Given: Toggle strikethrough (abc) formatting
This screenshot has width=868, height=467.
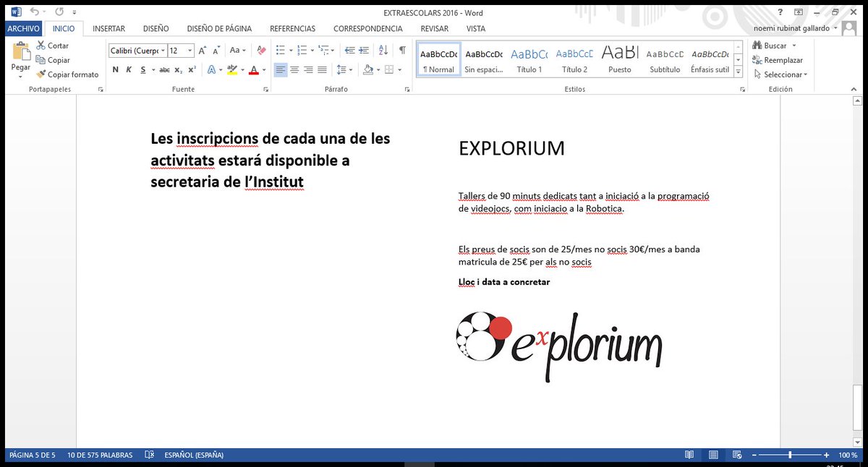Looking at the screenshot, I should 164,69.
